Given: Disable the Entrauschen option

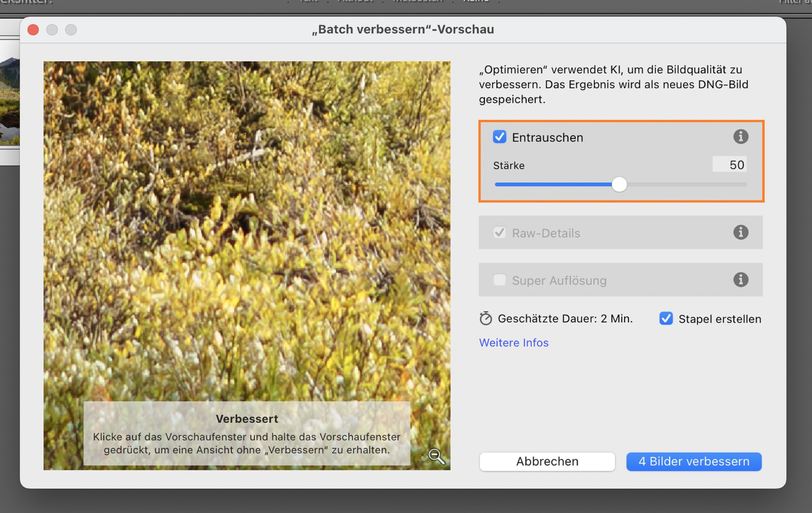Looking at the screenshot, I should tap(499, 137).
